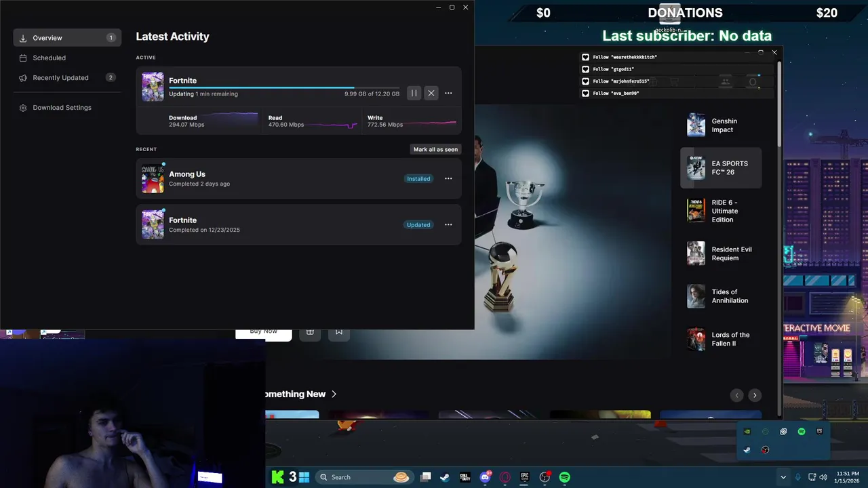Click the volume icon in the system tray
868x488 pixels.
pos(823,477)
